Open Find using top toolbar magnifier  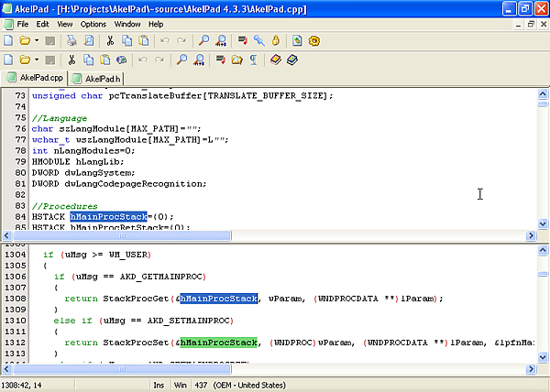coord(203,40)
